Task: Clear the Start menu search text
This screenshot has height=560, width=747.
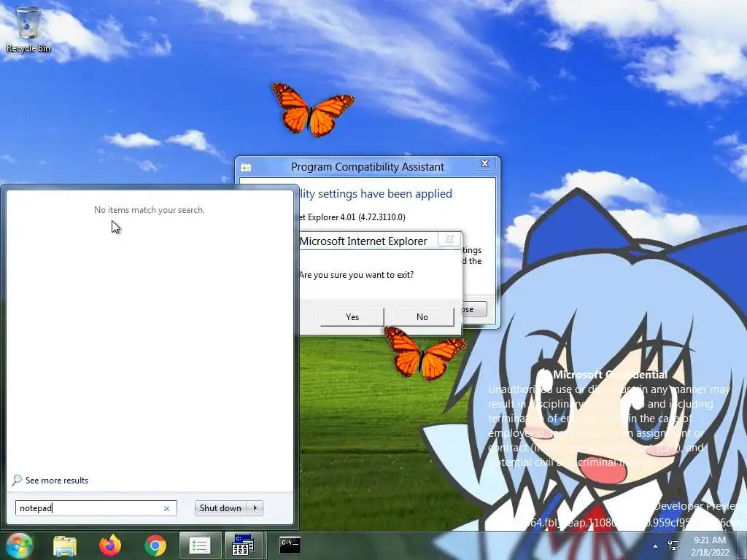Action: (166, 508)
